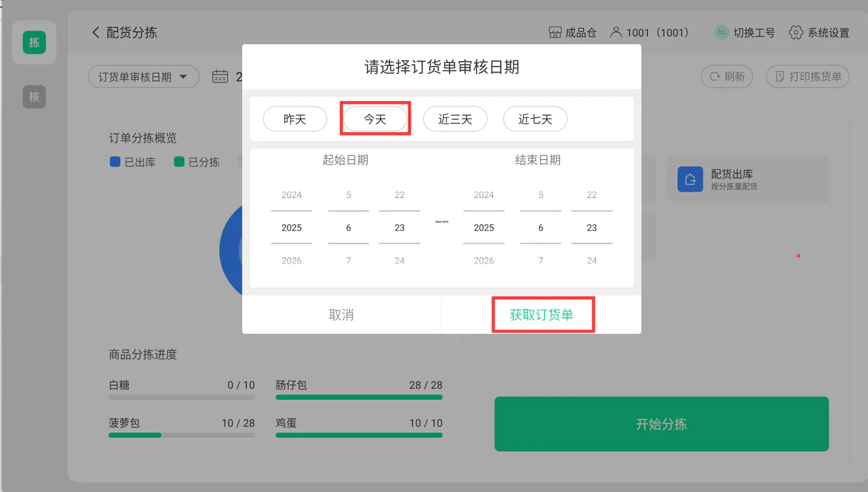Click the user icon next to 1001
Image resolution: width=868 pixels, height=492 pixels.
(616, 33)
